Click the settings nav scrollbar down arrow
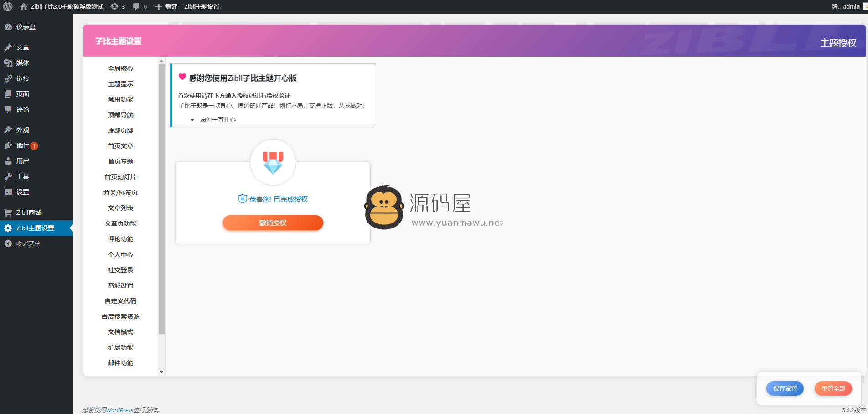868x414 pixels. pos(161,372)
